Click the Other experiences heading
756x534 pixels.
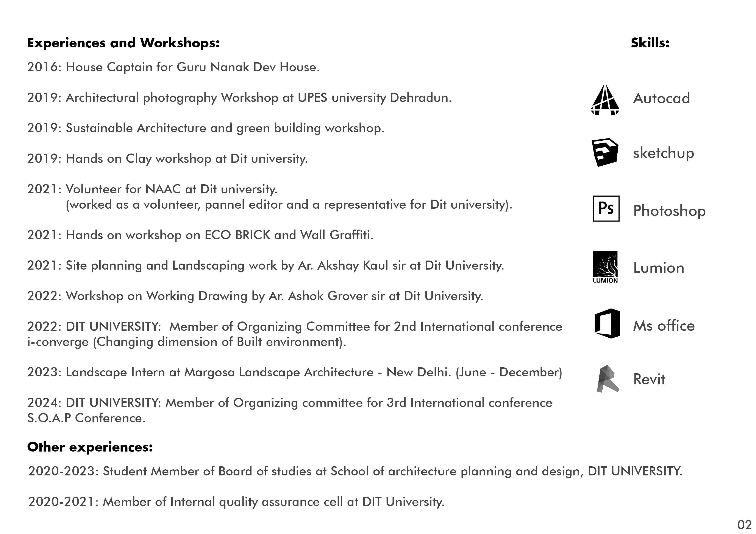(90, 447)
